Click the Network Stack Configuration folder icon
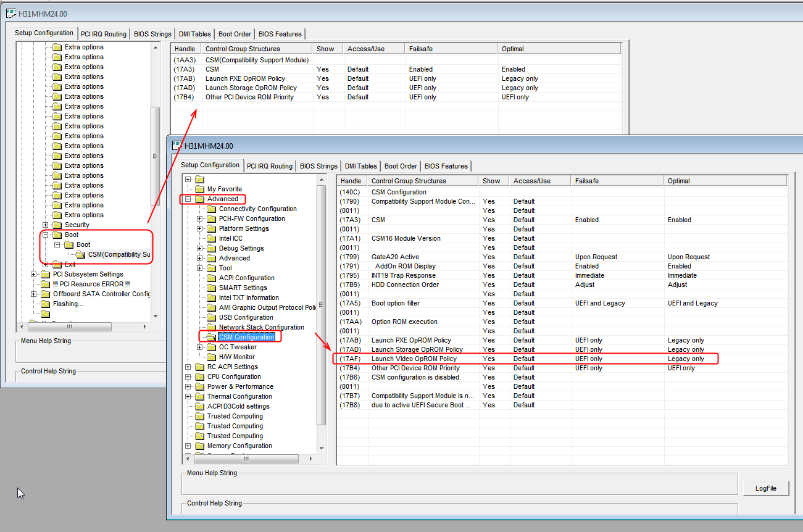 (x=212, y=327)
